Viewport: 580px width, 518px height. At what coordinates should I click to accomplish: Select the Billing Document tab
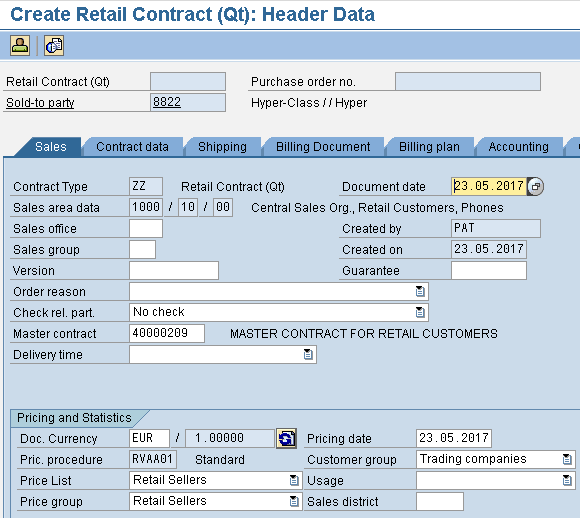point(323,147)
